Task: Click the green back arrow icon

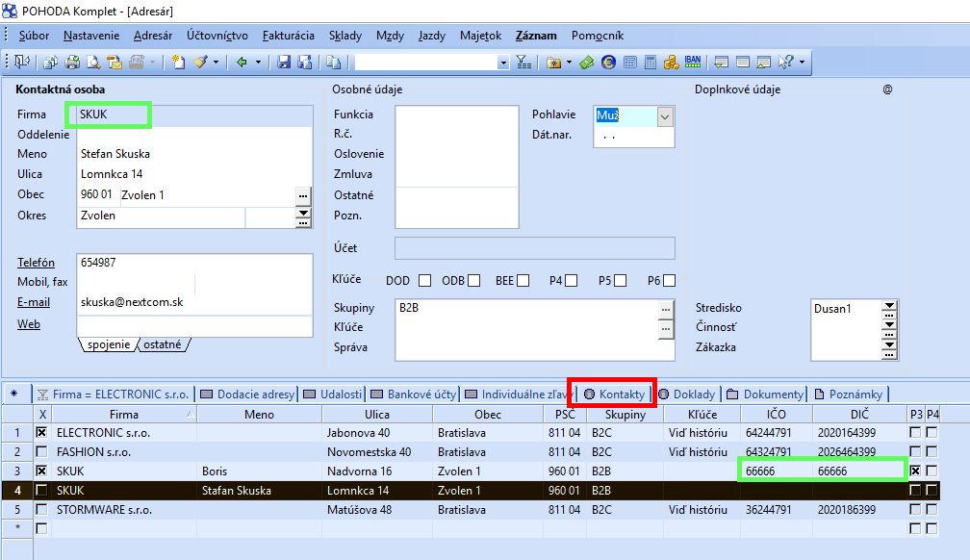Action: tap(242, 62)
